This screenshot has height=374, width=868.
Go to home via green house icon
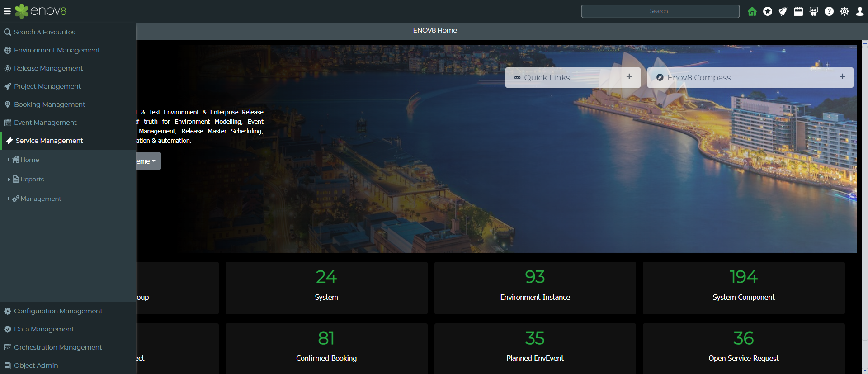click(x=752, y=11)
